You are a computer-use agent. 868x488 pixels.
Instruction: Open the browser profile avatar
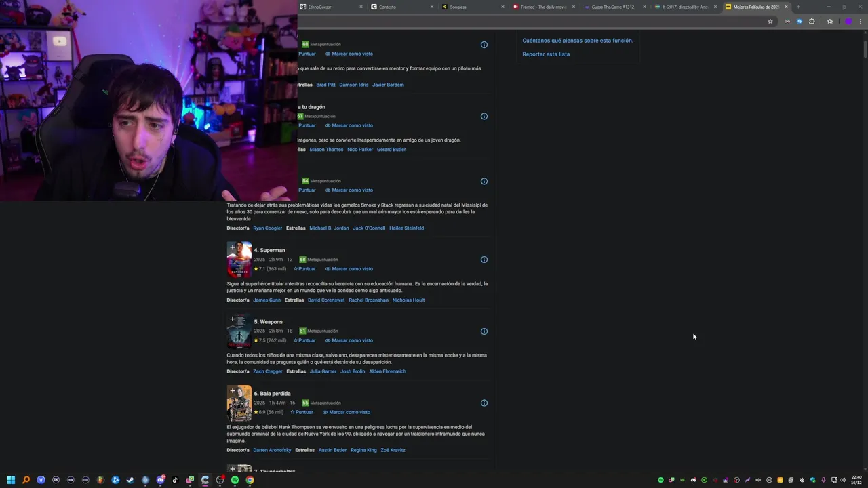[848, 22]
